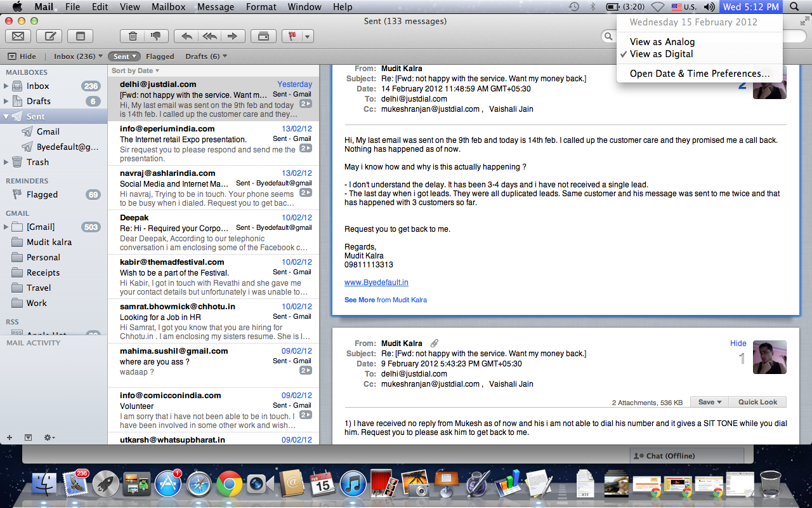Click the Get Mail envelope icon

pos(18,36)
